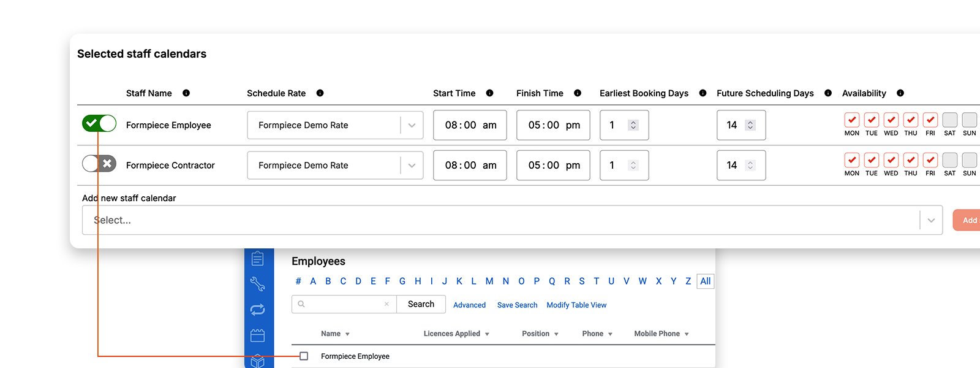Select the All alphabet filter
Viewport: 980px width, 368px height.
[x=706, y=282]
